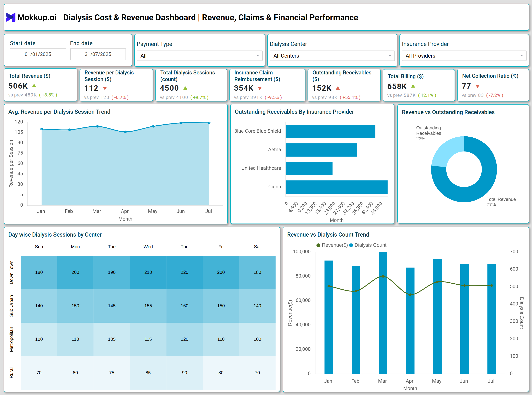
Task: Click the Jan revenue bar in trend chart
Action: pyautogui.click(x=329, y=317)
